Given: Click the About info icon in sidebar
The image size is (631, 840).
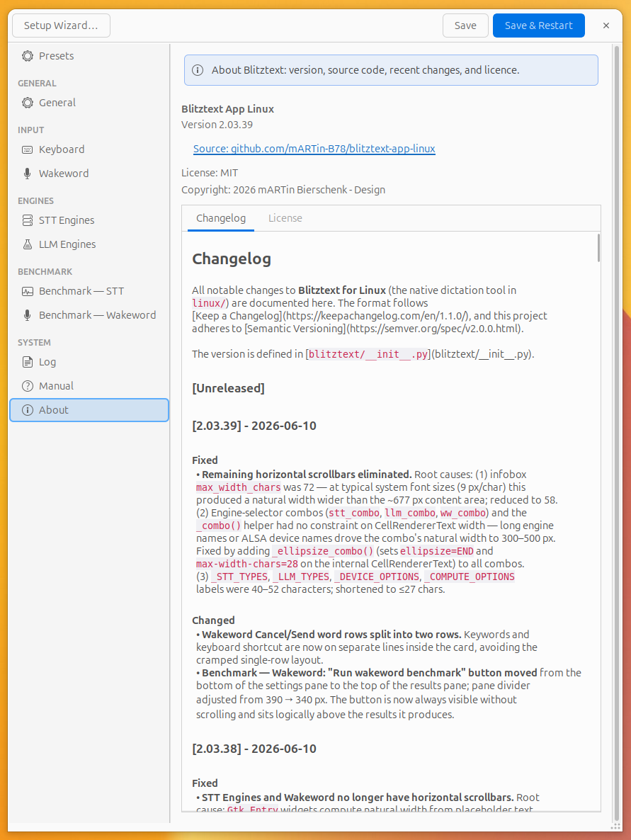Looking at the screenshot, I should 28,410.
